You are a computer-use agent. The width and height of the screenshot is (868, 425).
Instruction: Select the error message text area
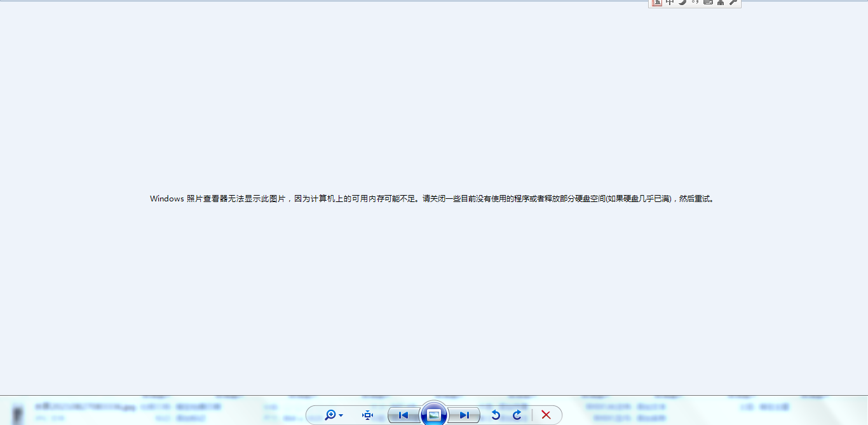coord(432,198)
